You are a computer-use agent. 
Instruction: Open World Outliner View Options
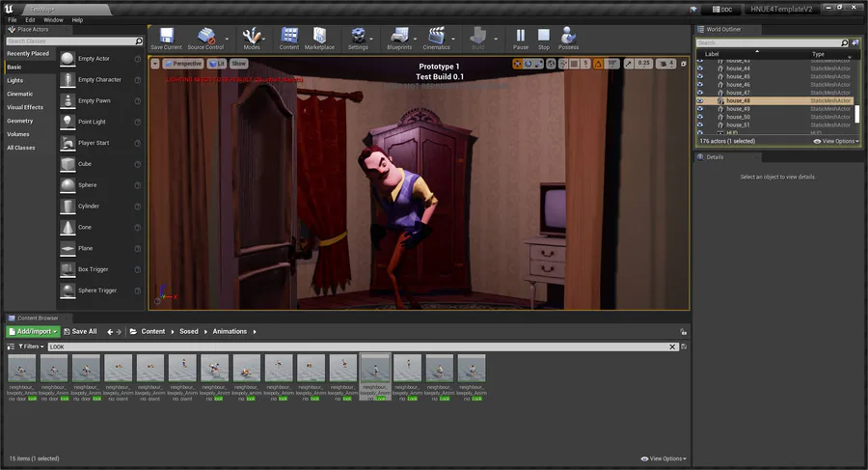click(x=836, y=141)
